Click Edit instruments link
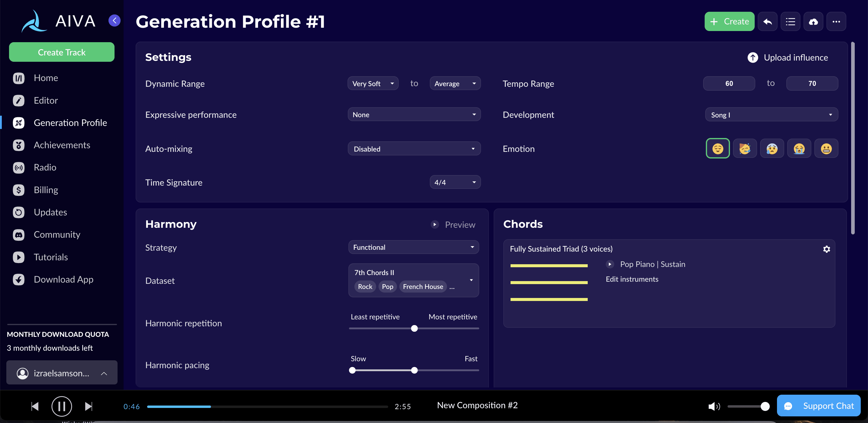The height and width of the screenshot is (423, 868). [632, 279]
